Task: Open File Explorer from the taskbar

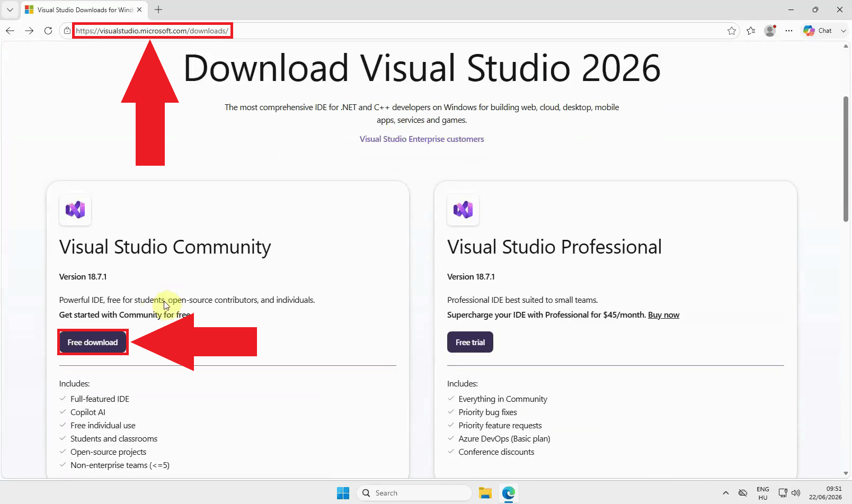Action: tap(485, 493)
